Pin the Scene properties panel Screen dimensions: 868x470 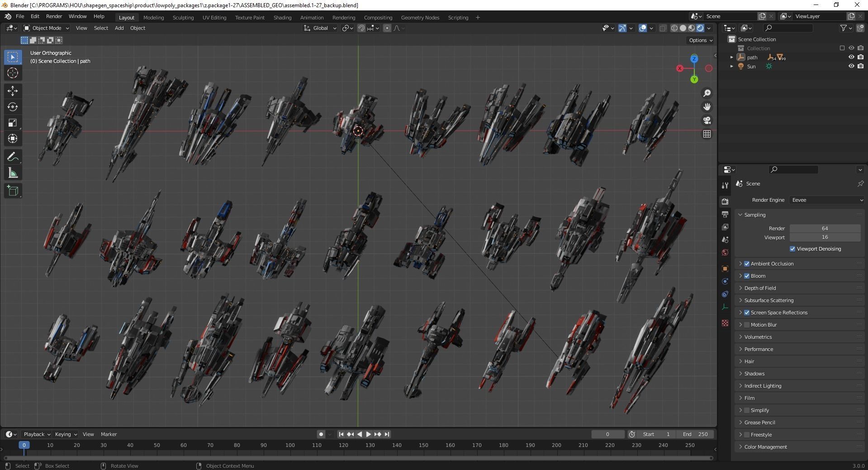[860, 184]
